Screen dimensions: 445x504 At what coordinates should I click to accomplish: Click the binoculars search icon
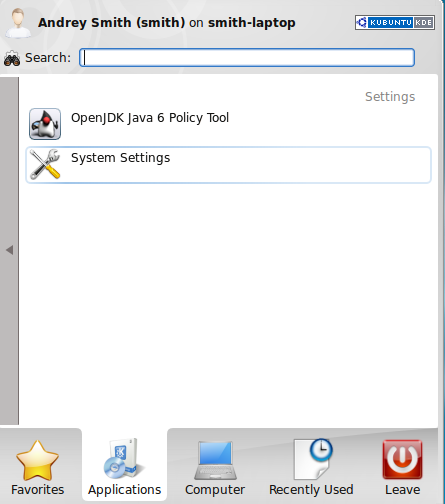(12, 58)
